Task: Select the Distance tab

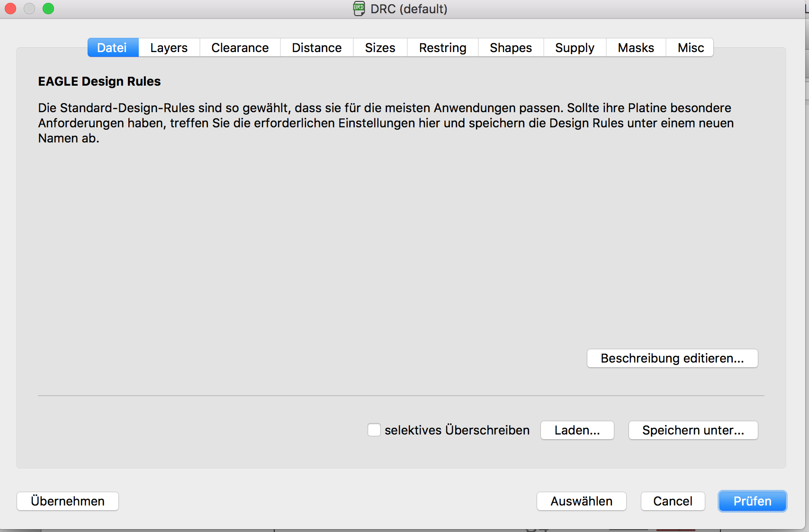Action: [x=316, y=48]
